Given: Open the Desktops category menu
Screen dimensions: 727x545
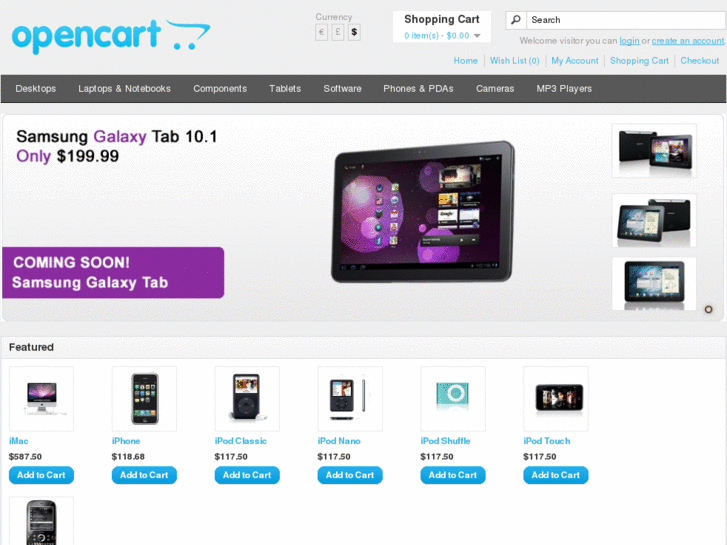Looking at the screenshot, I should [x=36, y=89].
